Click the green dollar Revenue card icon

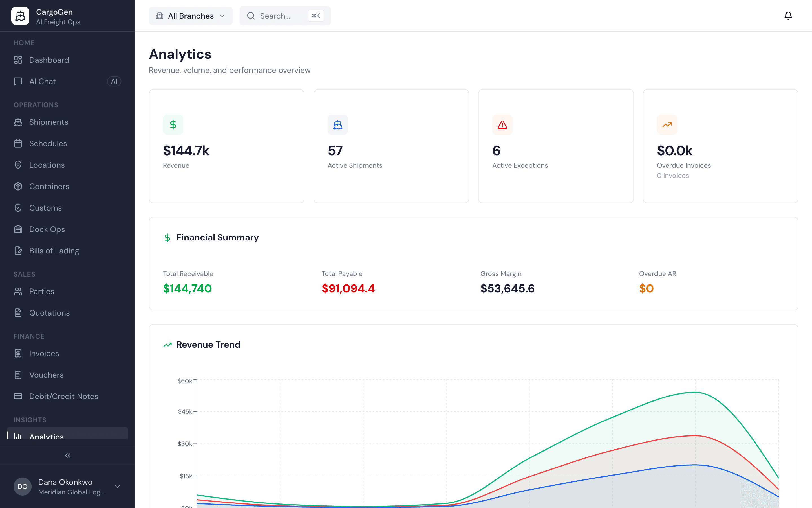pos(173,125)
